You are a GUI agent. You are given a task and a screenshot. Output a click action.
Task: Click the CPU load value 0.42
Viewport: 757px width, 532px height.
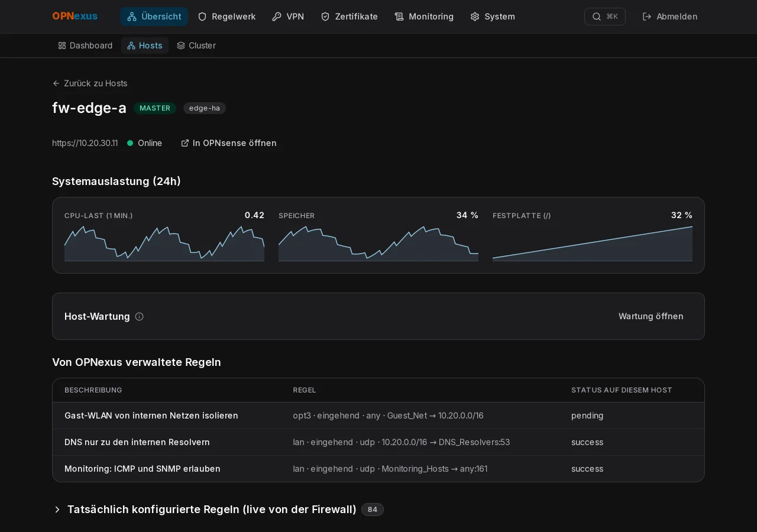point(254,215)
